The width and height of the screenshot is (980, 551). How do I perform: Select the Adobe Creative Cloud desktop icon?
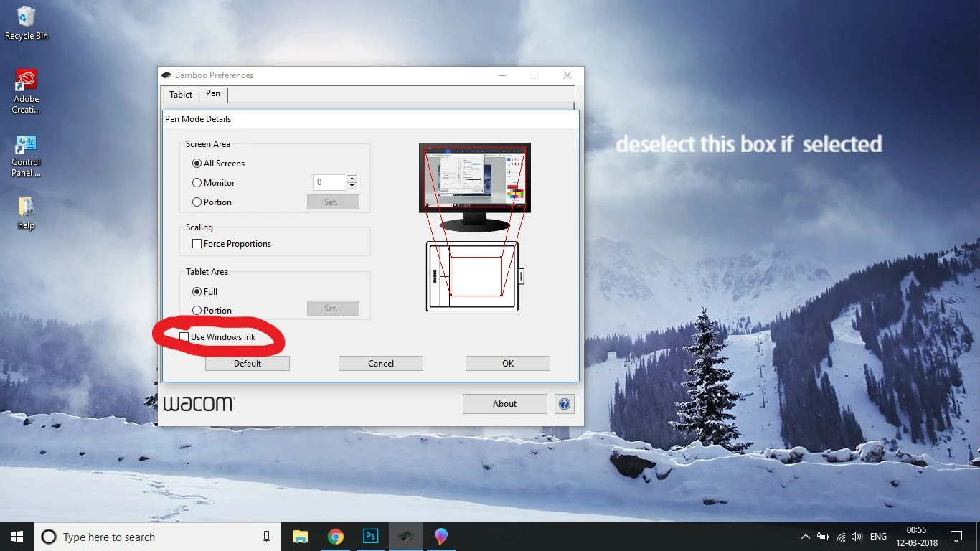[27, 92]
